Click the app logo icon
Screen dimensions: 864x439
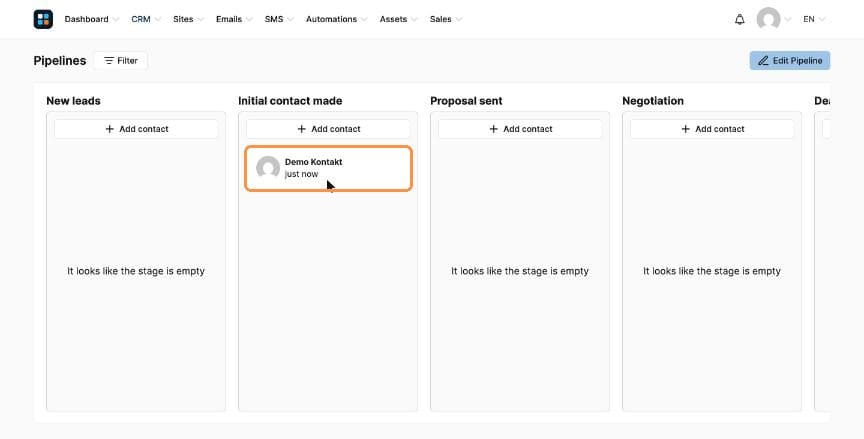pyautogui.click(x=43, y=19)
